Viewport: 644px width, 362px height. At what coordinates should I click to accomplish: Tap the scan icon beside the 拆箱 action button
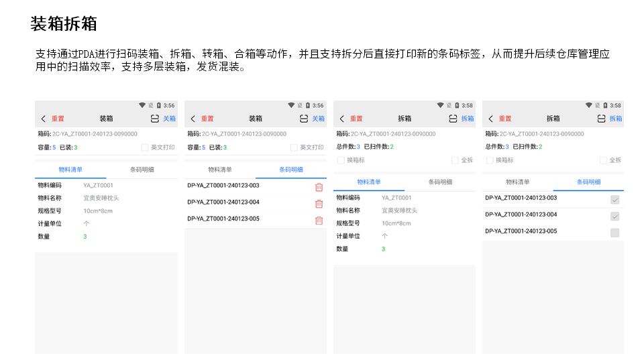(x=453, y=119)
